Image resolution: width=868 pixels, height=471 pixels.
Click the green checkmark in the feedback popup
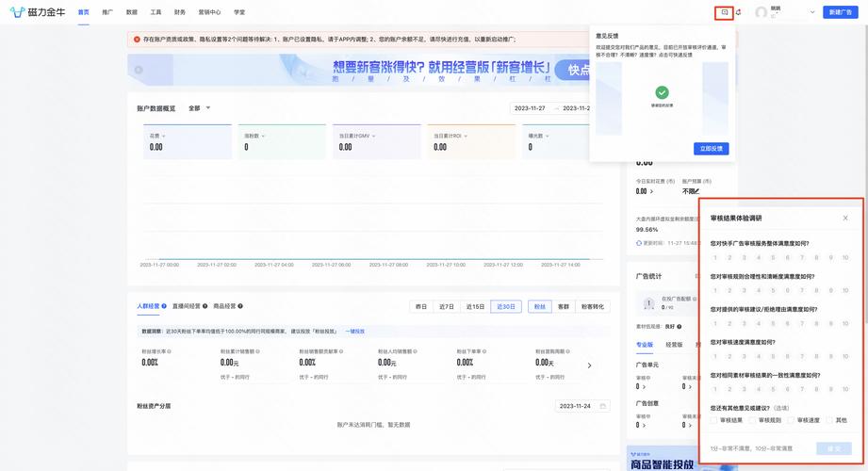pyautogui.click(x=662, y=92)
